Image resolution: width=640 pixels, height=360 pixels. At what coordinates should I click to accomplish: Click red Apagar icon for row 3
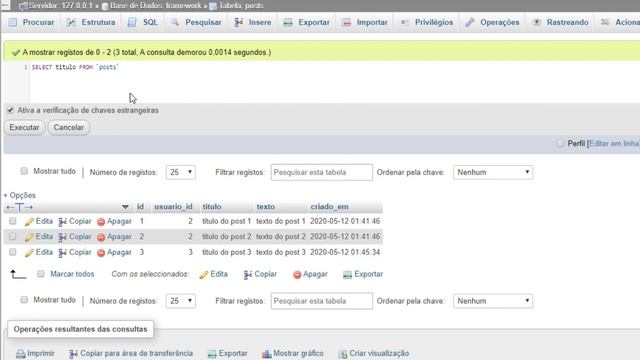pos(101,253)
